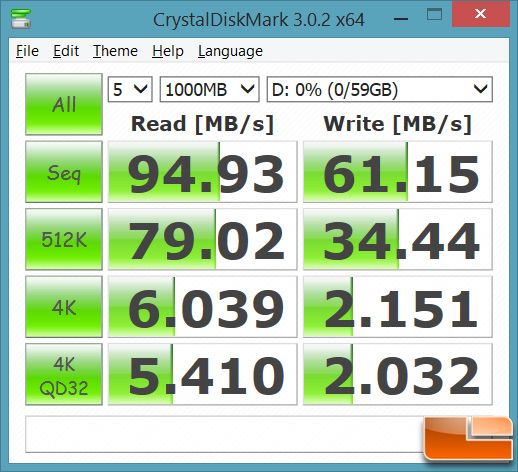518x472 pixels.
Task: Open the Help menu
Action: click(168, 51)
